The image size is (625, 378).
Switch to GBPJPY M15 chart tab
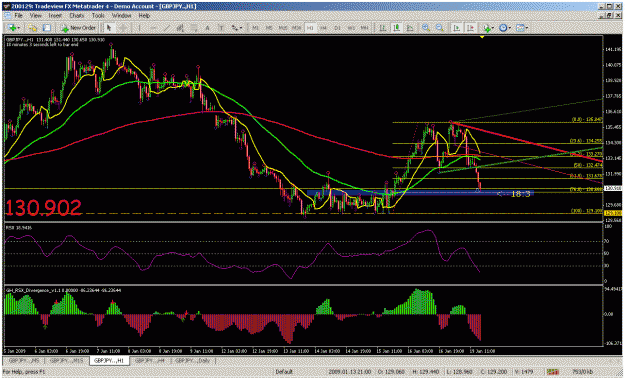(x=66, y=360)
